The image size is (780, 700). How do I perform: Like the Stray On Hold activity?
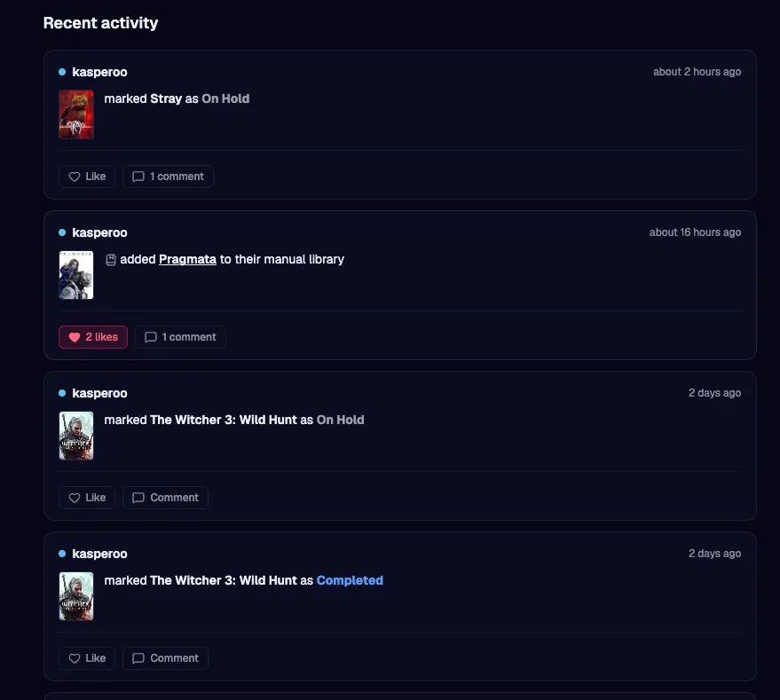coord(87,177)
